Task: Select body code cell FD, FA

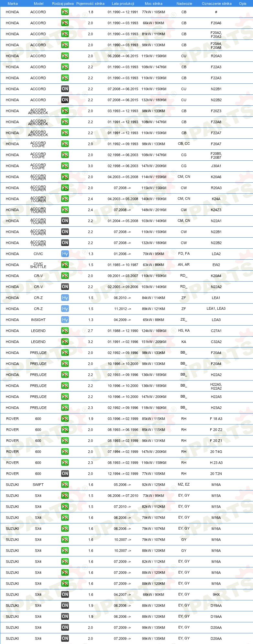Action: (184, 253)
